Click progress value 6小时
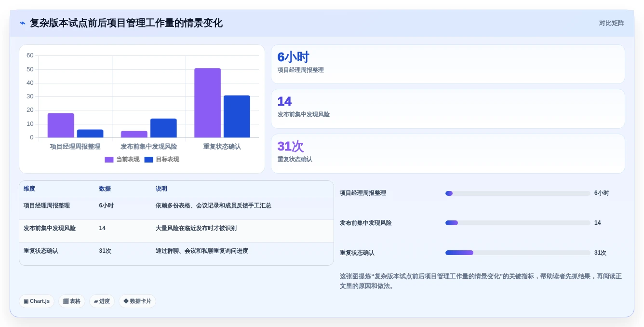This screenshot has height=327, width=644. [x=602, y=193]
